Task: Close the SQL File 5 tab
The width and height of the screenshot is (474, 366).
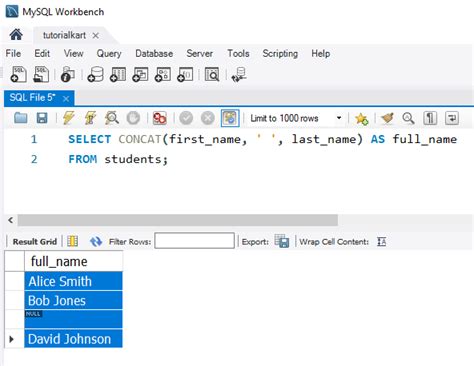Action: point(66,99)
